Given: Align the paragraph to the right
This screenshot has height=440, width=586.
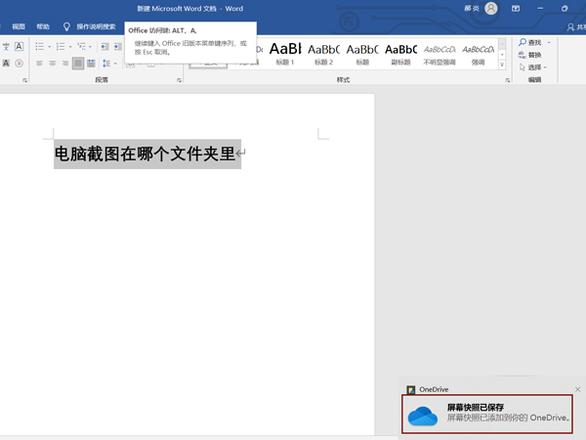Looking at the screenshot, I should point(65,63).
